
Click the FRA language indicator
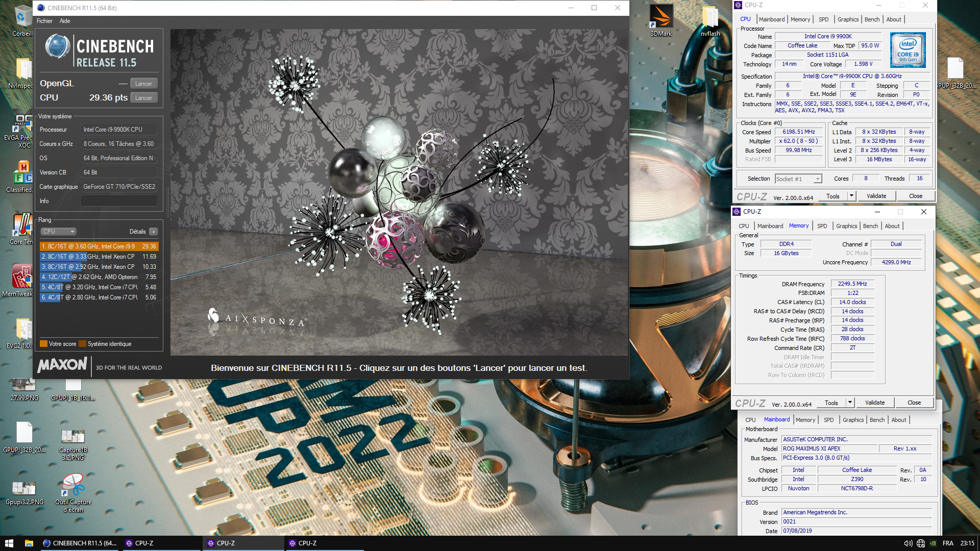coord(948,543)
